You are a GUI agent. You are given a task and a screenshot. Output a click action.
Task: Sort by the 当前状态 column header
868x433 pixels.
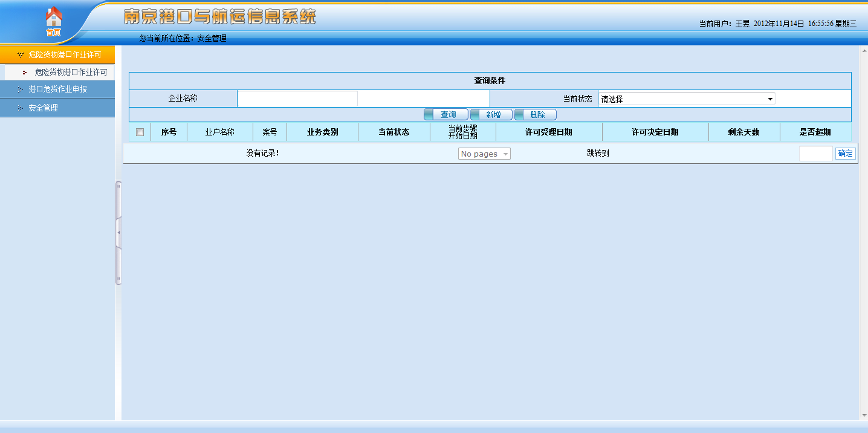pyautogui.click(x=394, y=132)
